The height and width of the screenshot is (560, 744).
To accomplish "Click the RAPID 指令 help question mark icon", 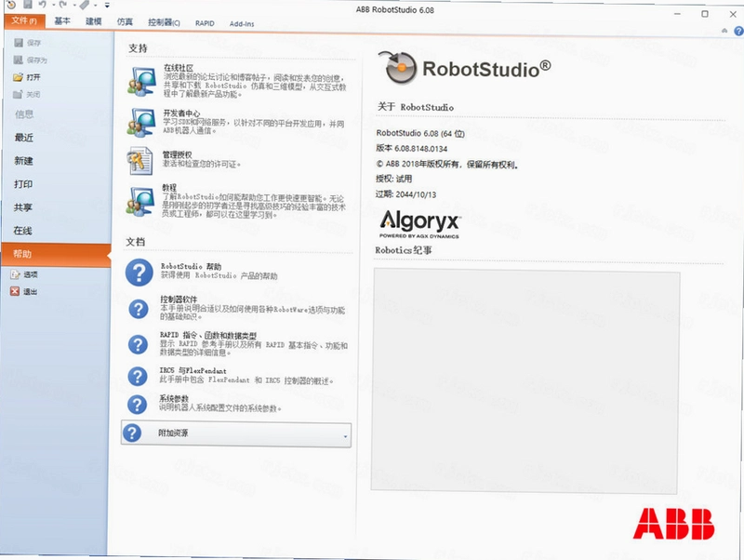I will (138, 344).
